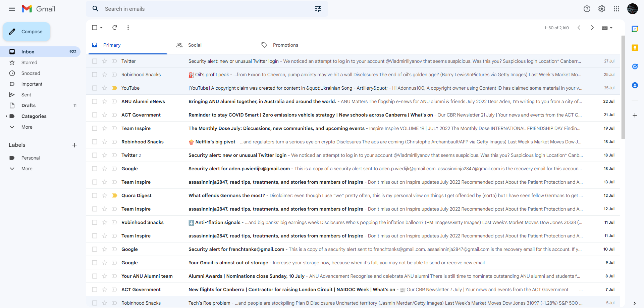The height and width of the screenshot is (308, 644).
Task: Tick the Quora Digest email checkbox
Action: 95,195
